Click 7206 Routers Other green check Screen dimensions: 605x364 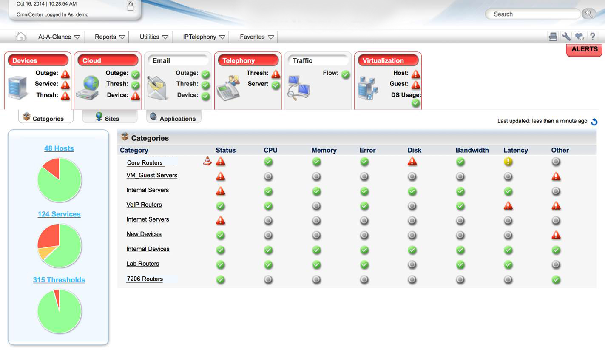click(x=556, y=280)
